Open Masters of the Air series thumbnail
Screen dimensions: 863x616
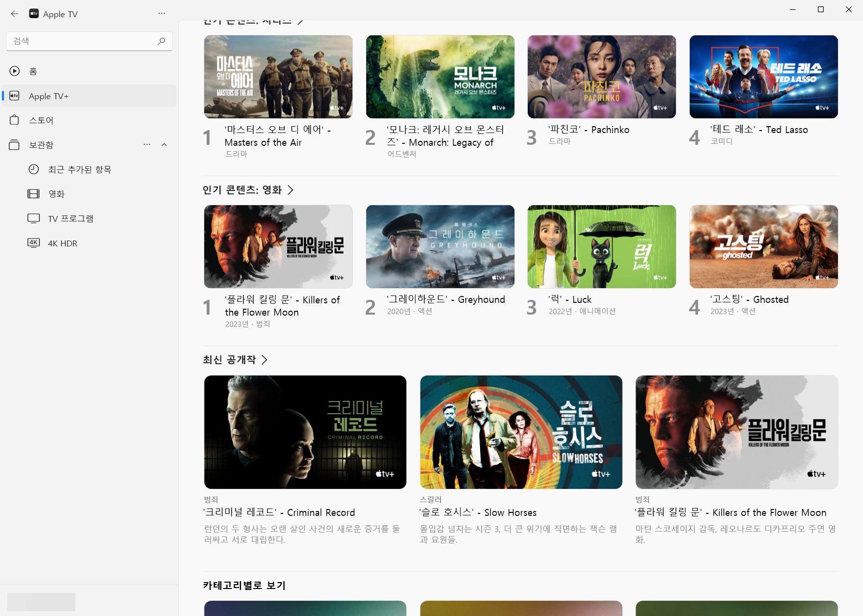(278, 77)
